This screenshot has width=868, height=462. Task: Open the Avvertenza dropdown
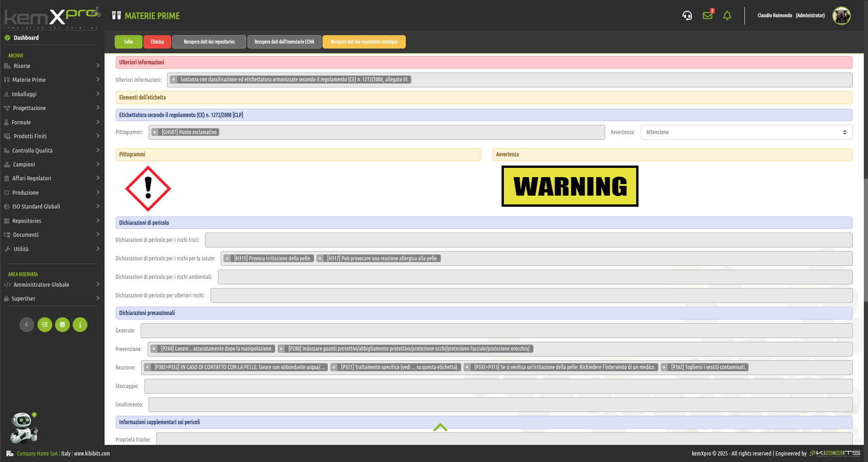coord(746,132)
